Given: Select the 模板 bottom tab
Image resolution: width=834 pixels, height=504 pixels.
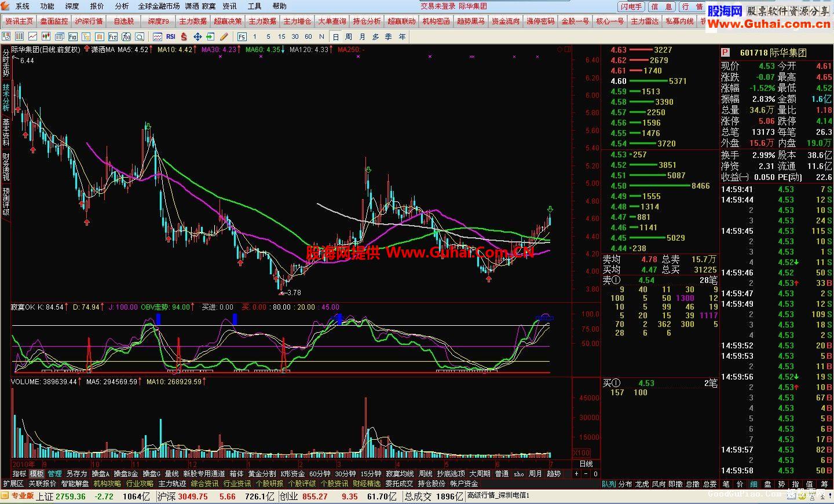Looking at the screenshot, I should point(36,473).
